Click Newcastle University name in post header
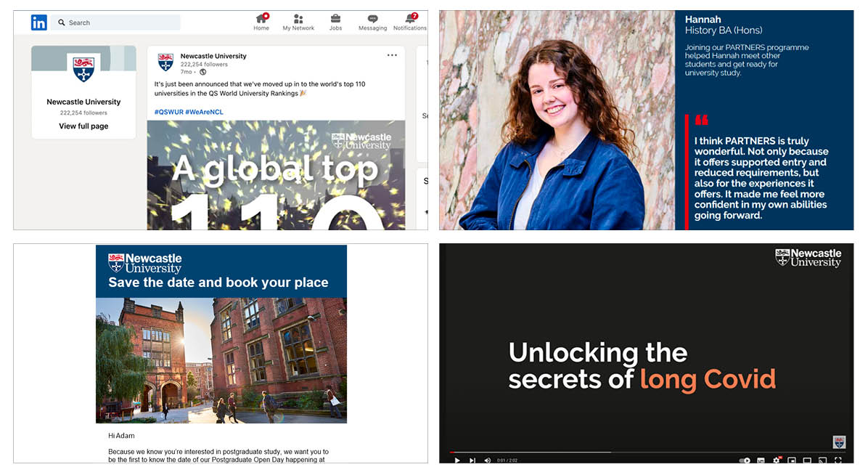 pyautogui.click(x=213, y=56)
